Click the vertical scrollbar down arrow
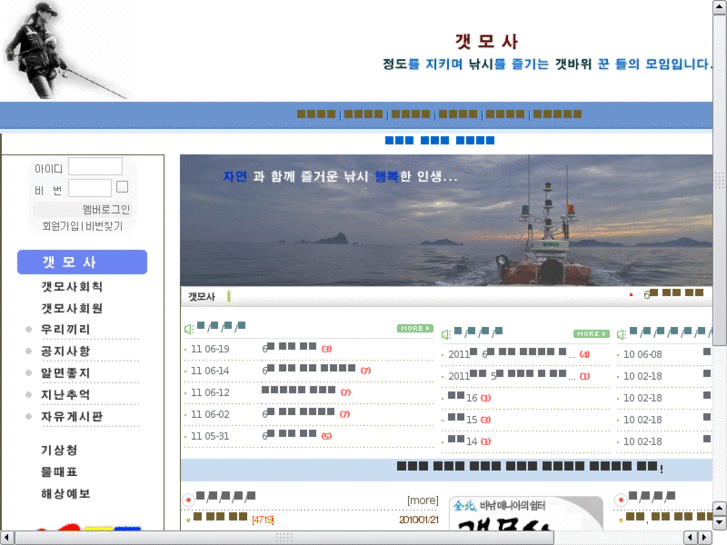 point(720,523)
